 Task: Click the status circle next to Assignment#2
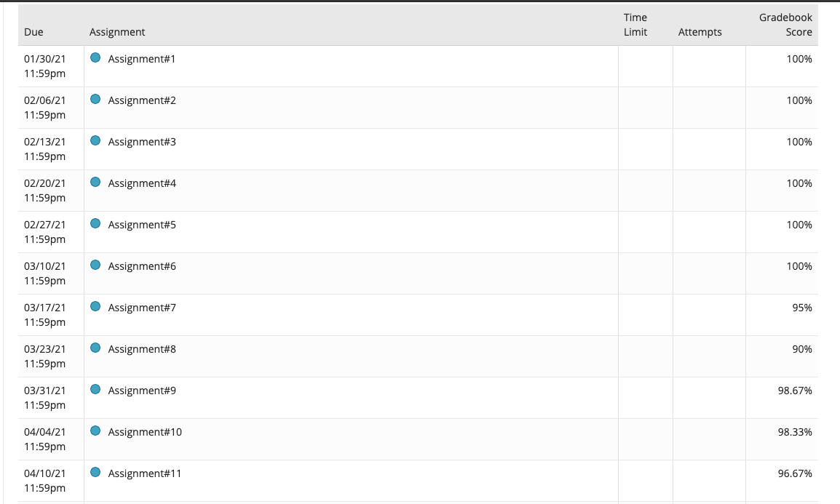point(95,100)
